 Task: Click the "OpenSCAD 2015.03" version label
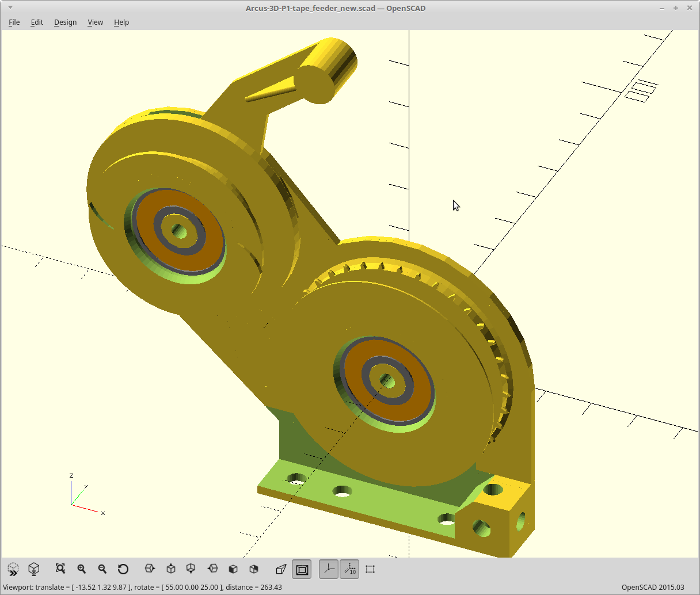coord(653,587)
